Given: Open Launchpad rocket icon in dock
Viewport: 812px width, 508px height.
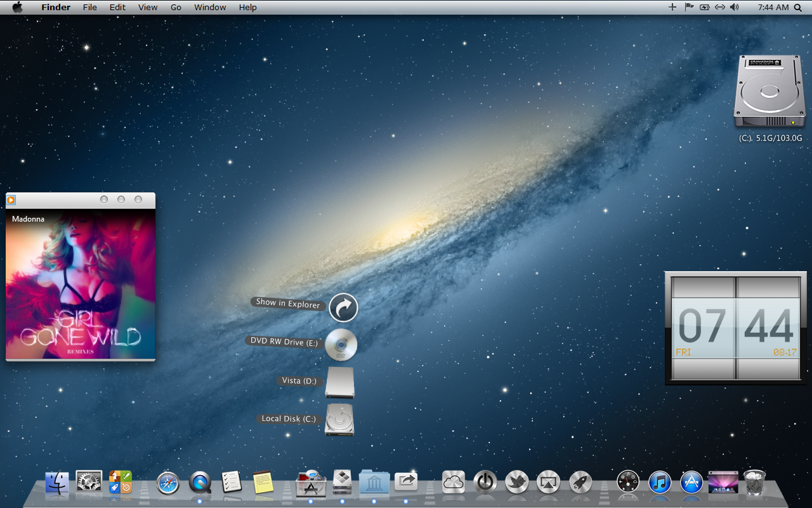Looking at the screenshot, I should 580,482.
